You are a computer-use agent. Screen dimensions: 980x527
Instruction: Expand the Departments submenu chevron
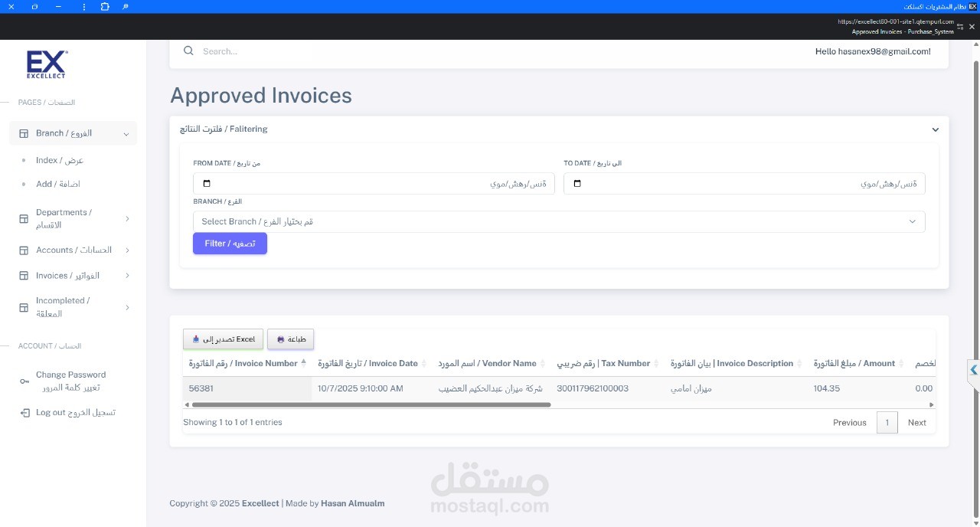click(127, 219)
